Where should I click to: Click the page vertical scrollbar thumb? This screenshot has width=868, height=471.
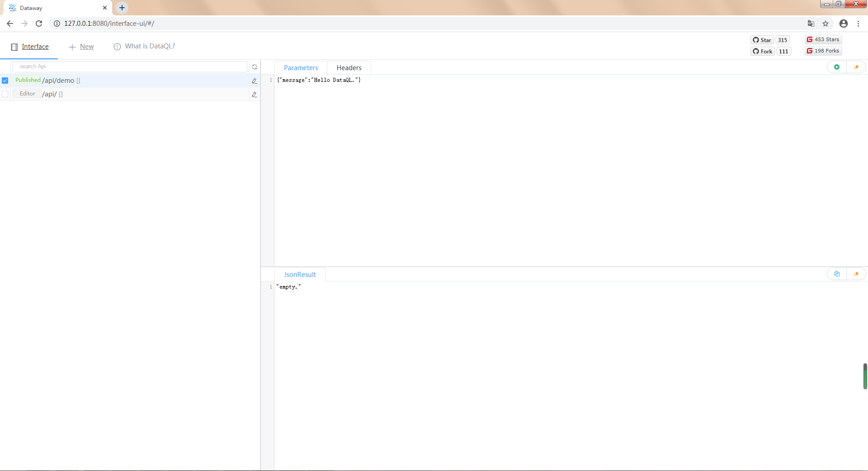point(865,376)
